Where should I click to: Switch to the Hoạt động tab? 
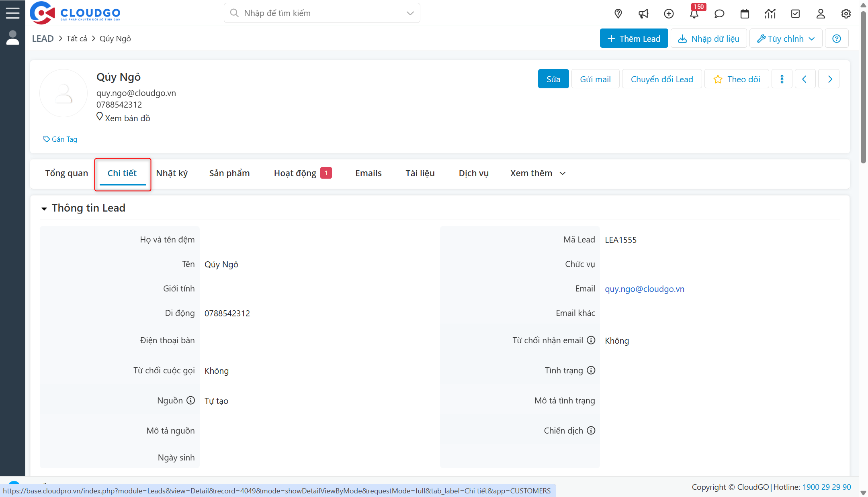[x=295, y=173]
